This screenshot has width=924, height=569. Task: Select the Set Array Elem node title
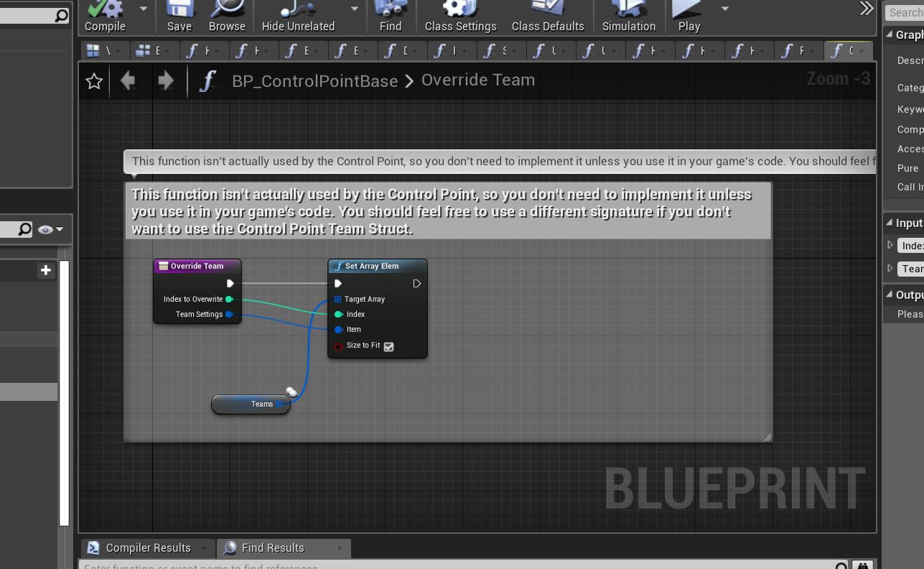[x=371, y=266]
